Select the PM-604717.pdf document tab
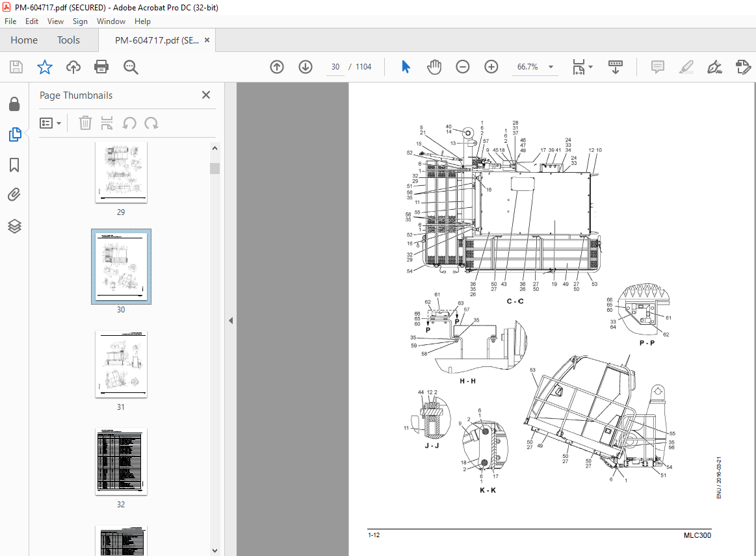This screenshot has width=756, height=556. coord(157,40)
